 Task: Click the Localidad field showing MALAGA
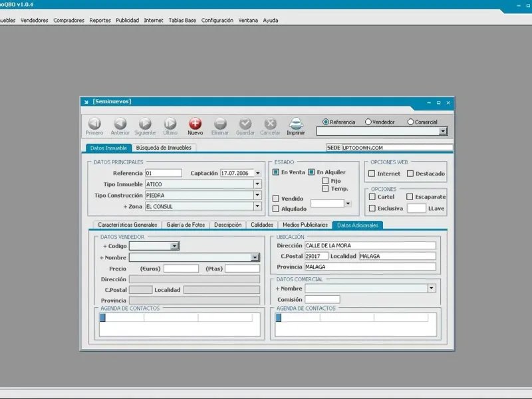coord(397,256)
